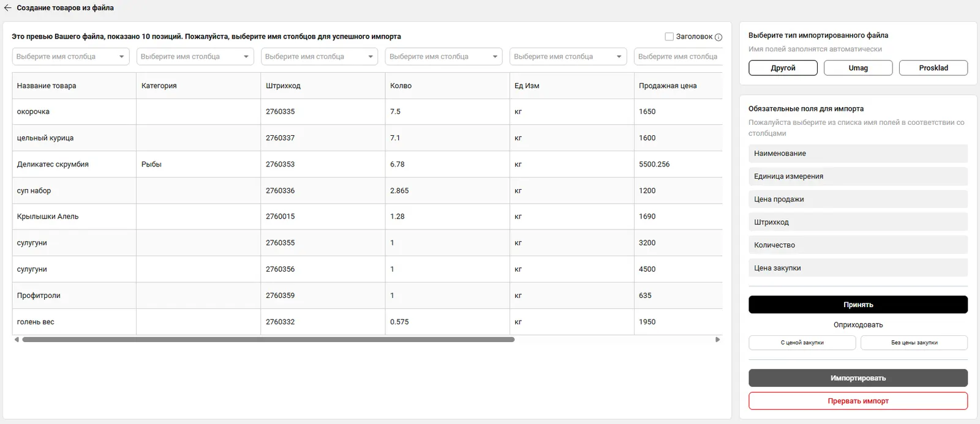
Task: Choose Prosklad file type
Action: (933, 68)
